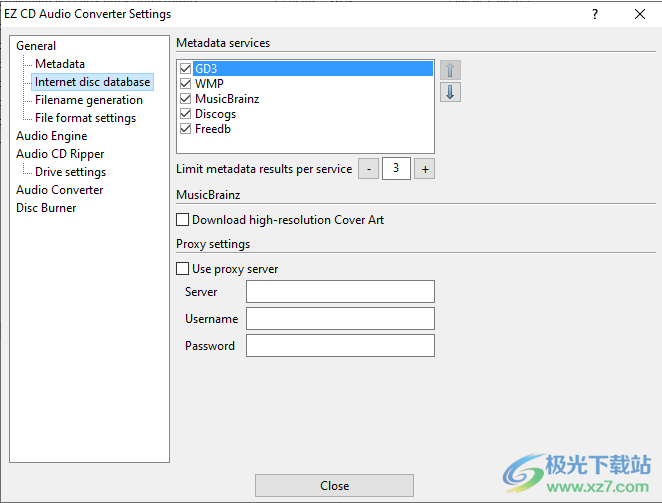The width and height of the screenshot is (662, 503).
Task: Select Audio CD Ripper category
Action: [x=60, y=154]
